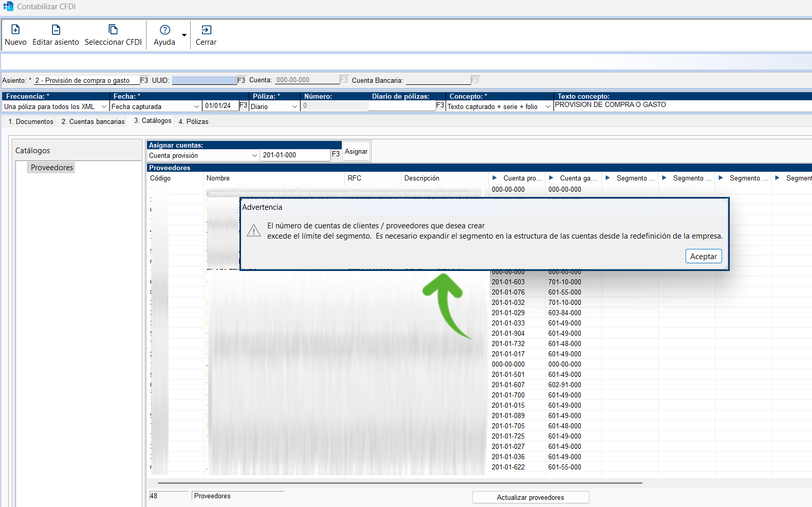Expand the Ayuda dropdown arrow

coord(184,35)
